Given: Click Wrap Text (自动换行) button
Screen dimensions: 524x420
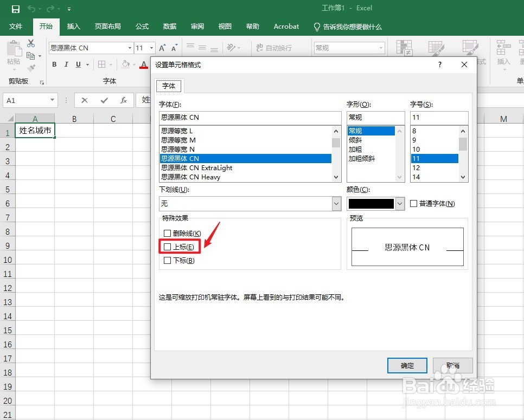Looking at the screenshot, I should coord(274,48).
